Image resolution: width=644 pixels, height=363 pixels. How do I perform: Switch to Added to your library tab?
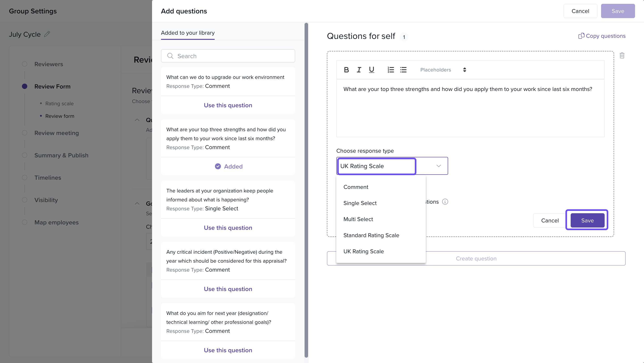tap(188, 33)
